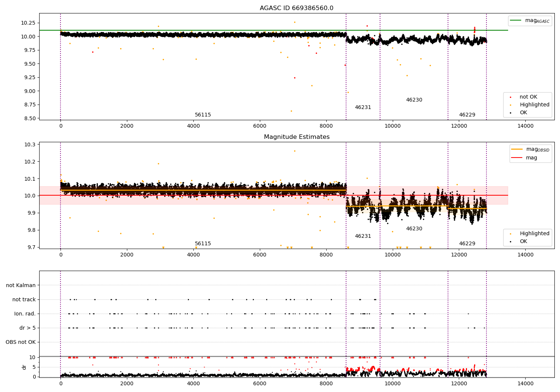560x392 pixels.
Task: Click the 10.3 y-axis tick in middle plot
Action: click(29, 144)
